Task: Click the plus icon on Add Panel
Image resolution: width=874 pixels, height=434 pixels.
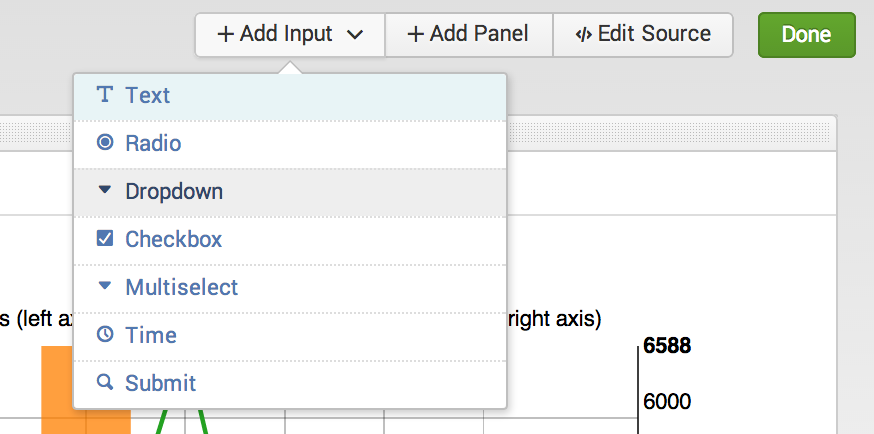Action: pos(416,35)
